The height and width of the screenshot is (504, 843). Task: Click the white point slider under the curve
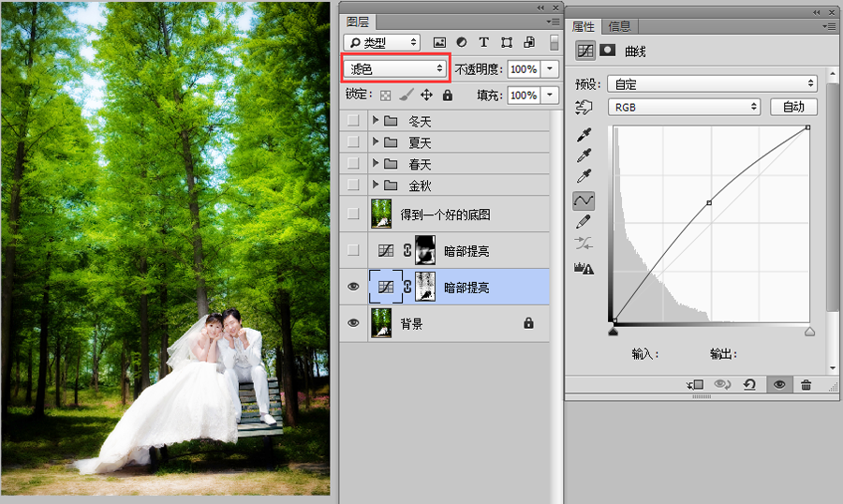(809, 332)
